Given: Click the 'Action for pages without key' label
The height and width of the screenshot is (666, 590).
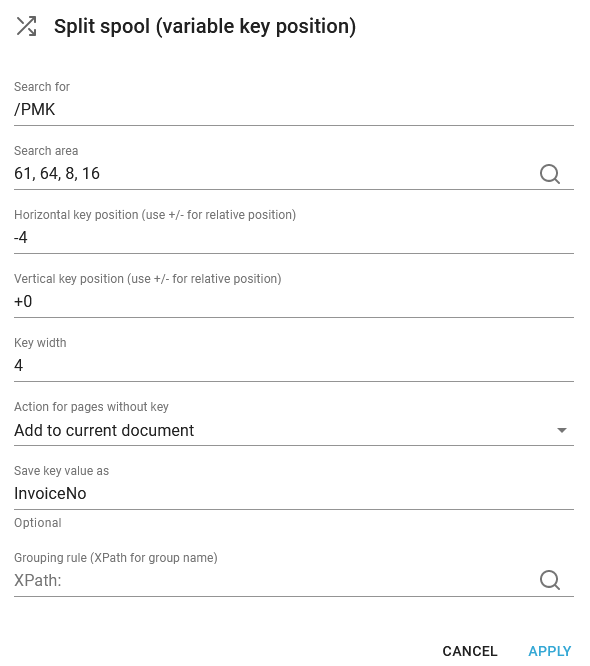Looking at the screenshot, I should (x=91, y=407).
